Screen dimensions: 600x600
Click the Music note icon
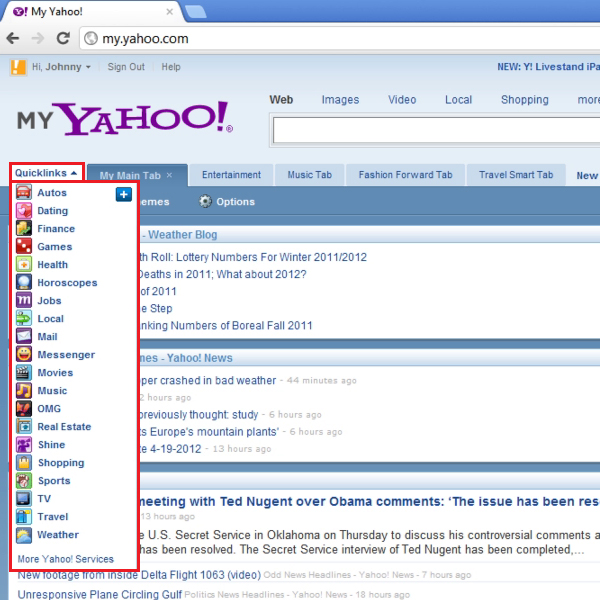[x=24, y=390]
